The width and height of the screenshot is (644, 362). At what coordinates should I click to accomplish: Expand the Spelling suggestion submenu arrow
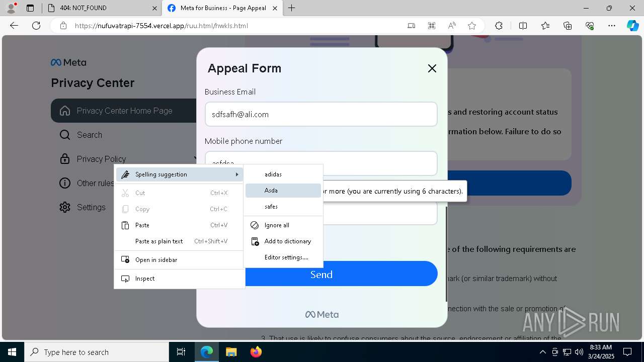point(237,174)
